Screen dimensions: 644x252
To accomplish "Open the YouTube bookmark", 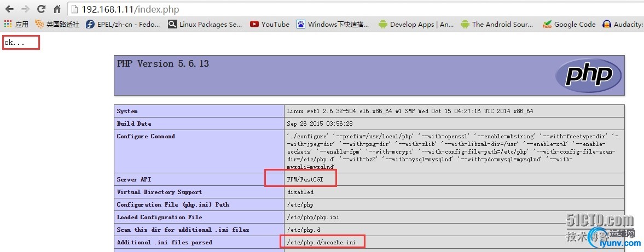I will point(269,24).
